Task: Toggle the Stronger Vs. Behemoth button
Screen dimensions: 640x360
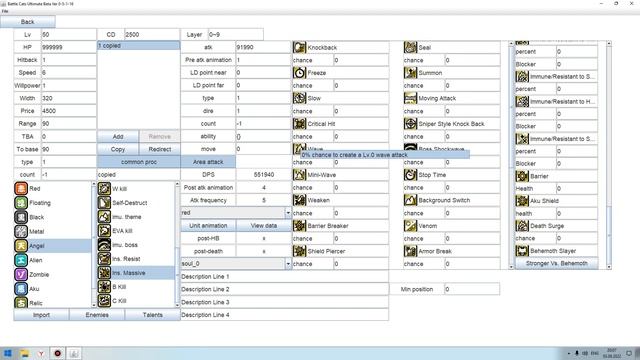Action: (557, 263)
